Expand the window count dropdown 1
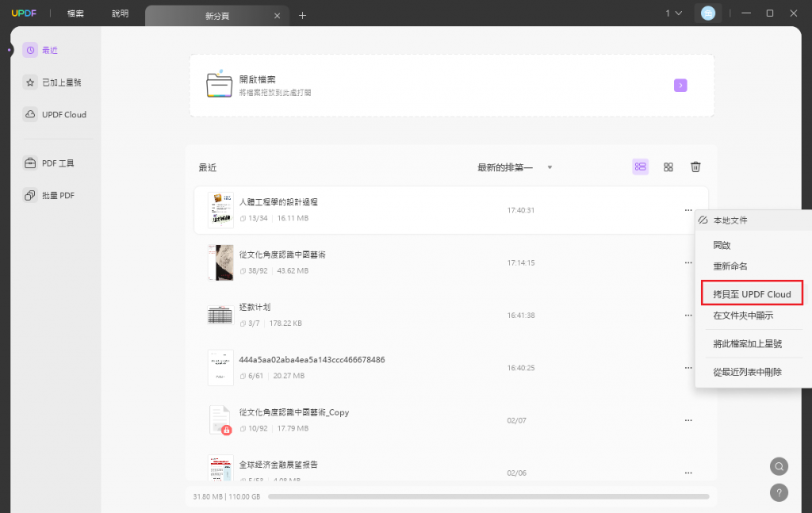Viewport: 812px width, 513px height. [x=674, y=13]
